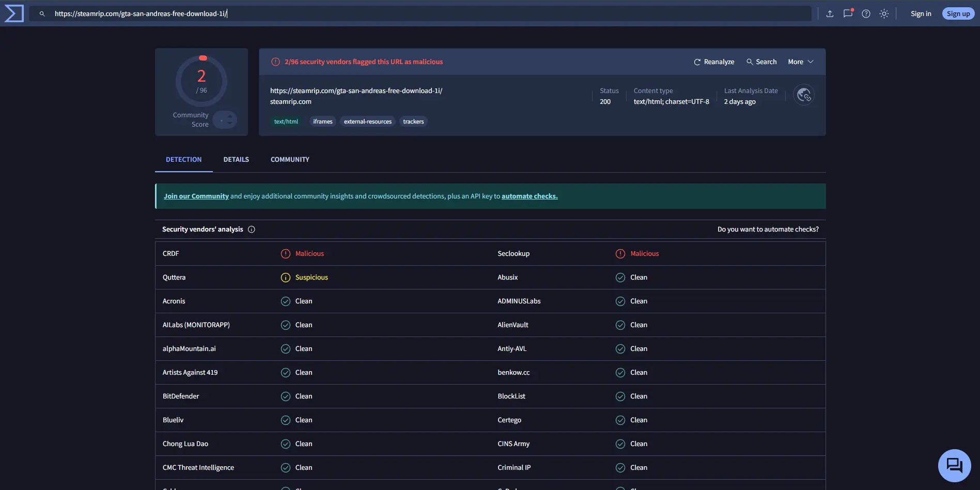Click the CINS Army vendor name
The width and height of the screenshot is (980, 490).
pos(514,444)
